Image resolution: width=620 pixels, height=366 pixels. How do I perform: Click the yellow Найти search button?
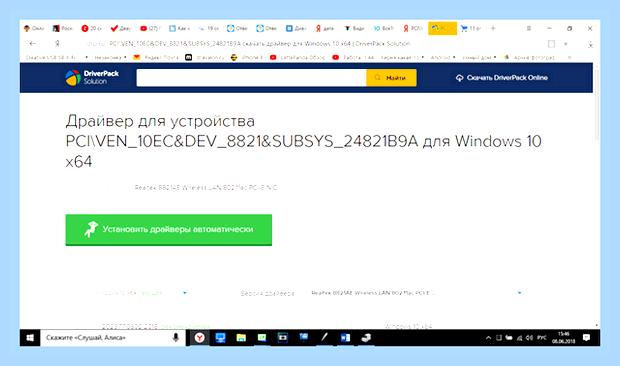pyautogui.click(x=391, y=77)
